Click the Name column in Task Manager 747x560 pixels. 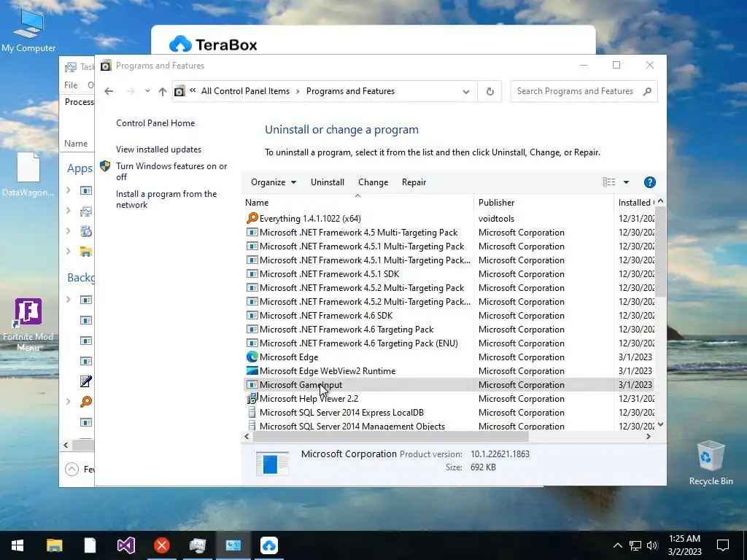[76, 144]
